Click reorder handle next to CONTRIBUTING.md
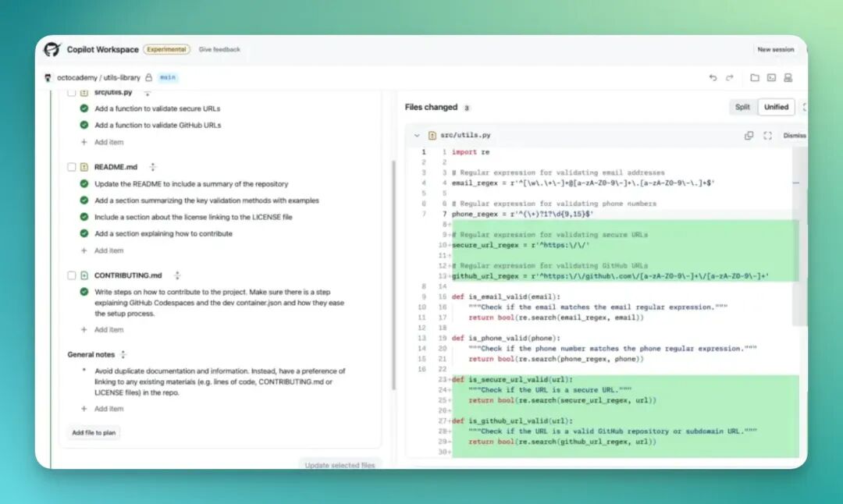 click(x=177, y=275)
